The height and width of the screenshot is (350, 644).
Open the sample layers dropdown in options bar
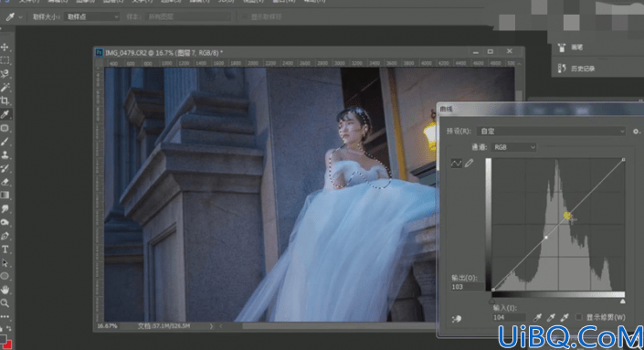pyautogui.click(x=187, y=16)
